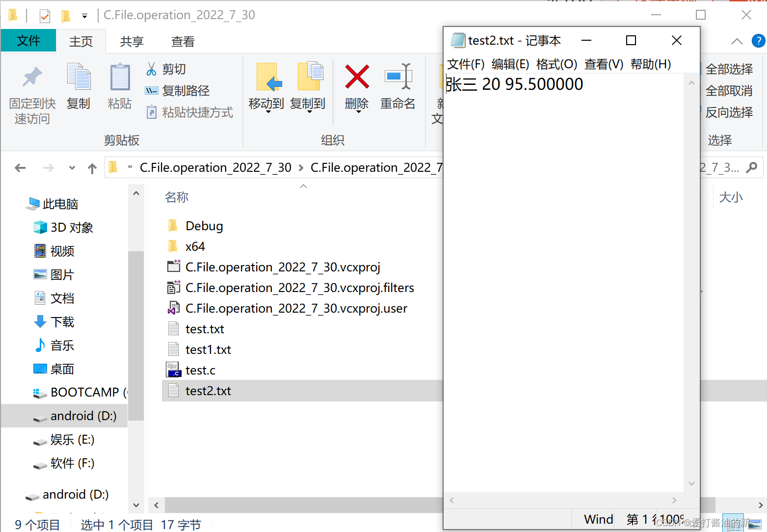Screen dimensions: 767x532
Task: Open Notepad View (查看) menu
Action: pos(604,64)
